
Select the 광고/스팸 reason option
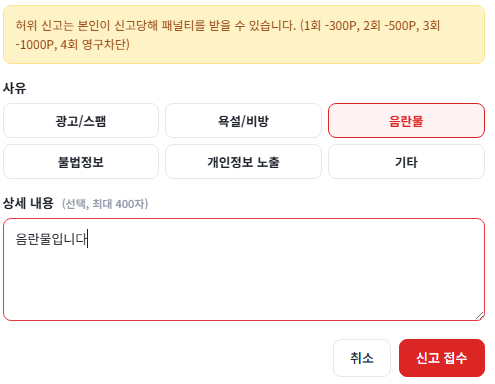81,120
